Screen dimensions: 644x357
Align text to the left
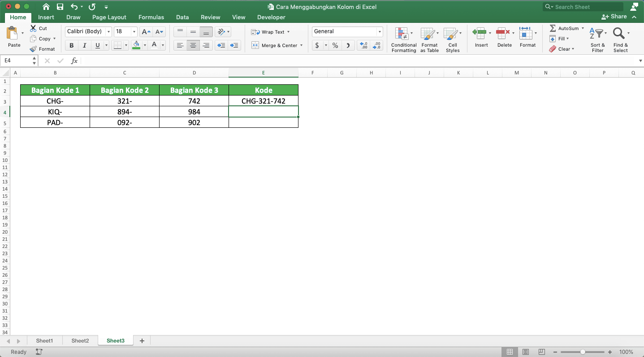click(180, 45)
